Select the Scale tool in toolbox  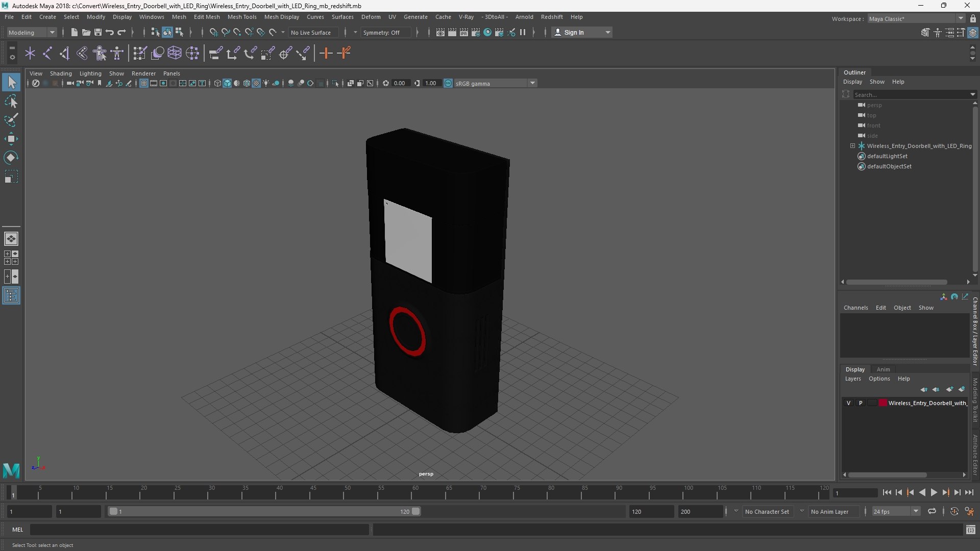(11, 177)
